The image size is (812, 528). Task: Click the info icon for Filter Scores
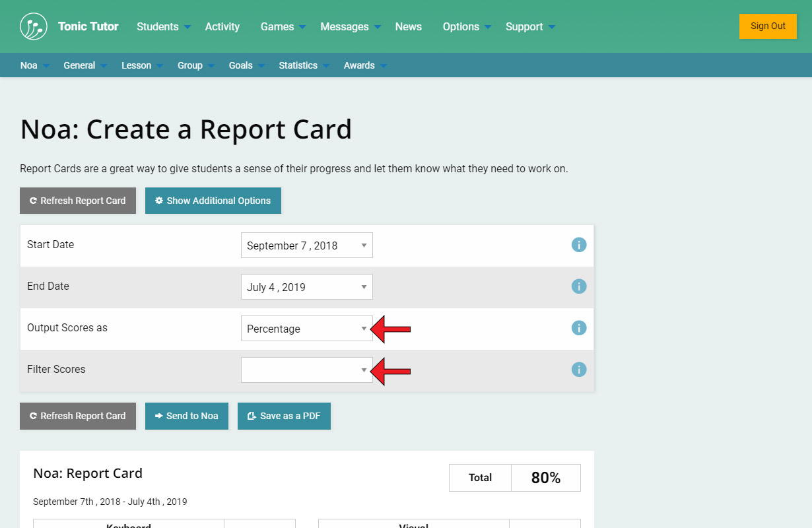point(579,370)
